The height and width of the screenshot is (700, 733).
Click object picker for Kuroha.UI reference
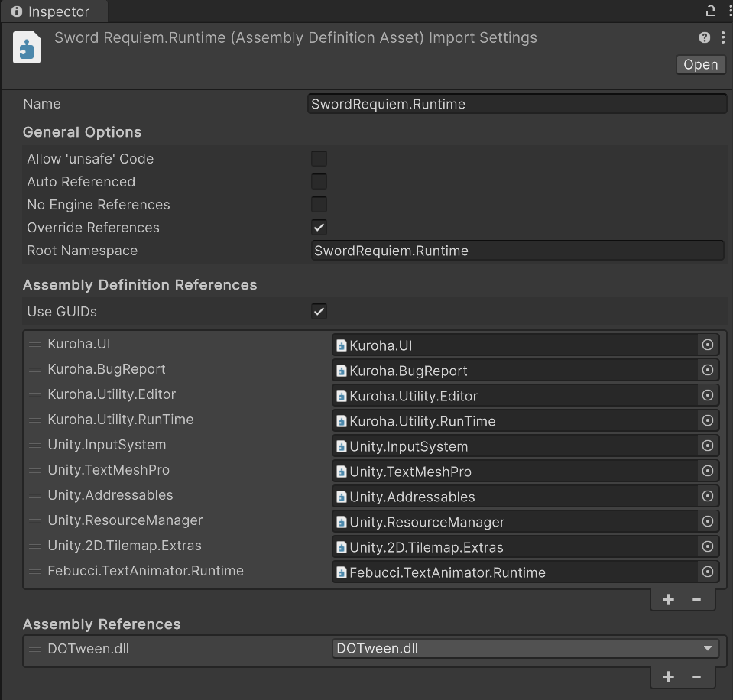[708, 345]
